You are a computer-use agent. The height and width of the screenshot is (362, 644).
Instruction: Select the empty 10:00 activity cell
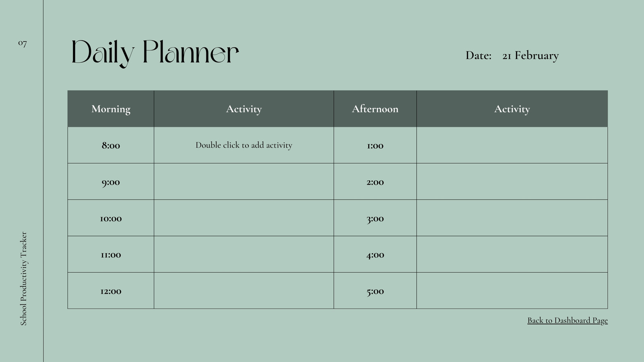click(x=244, y=218)
